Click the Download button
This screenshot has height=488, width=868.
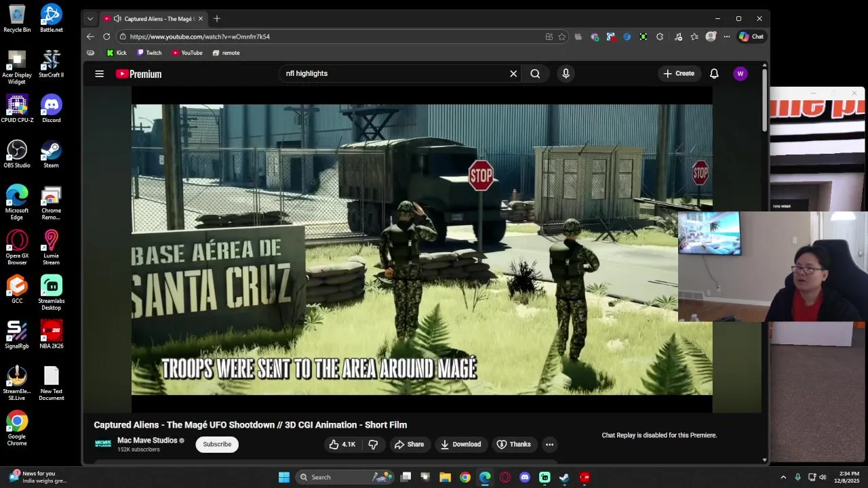pos(460,445)
